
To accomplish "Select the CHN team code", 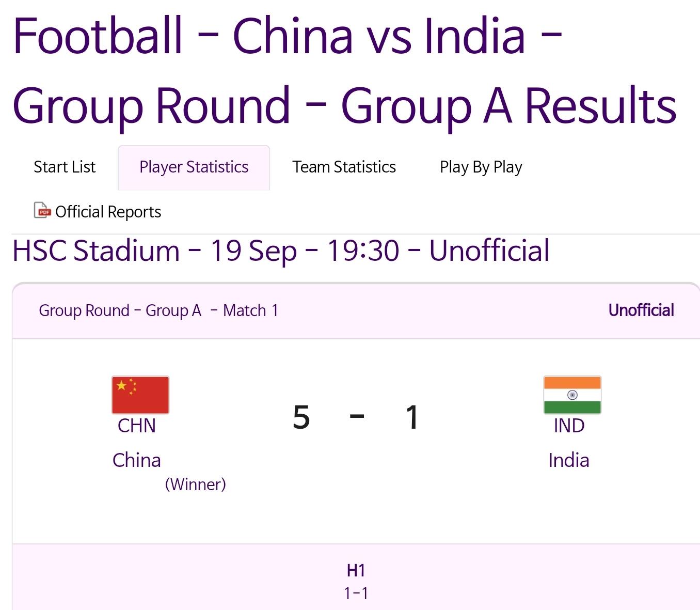I will (136, 426).
